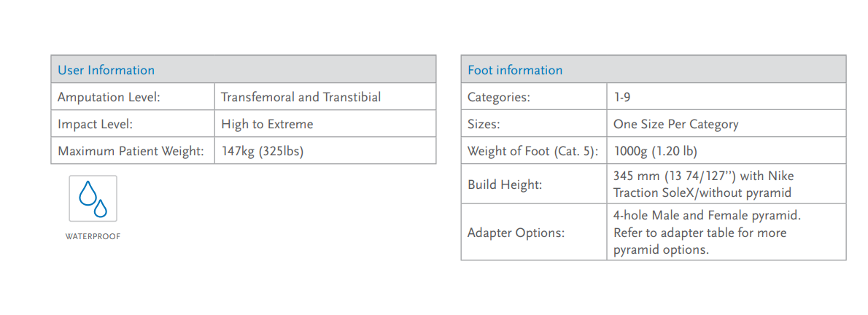Click the 1-9 categories value

pos(622,97)
